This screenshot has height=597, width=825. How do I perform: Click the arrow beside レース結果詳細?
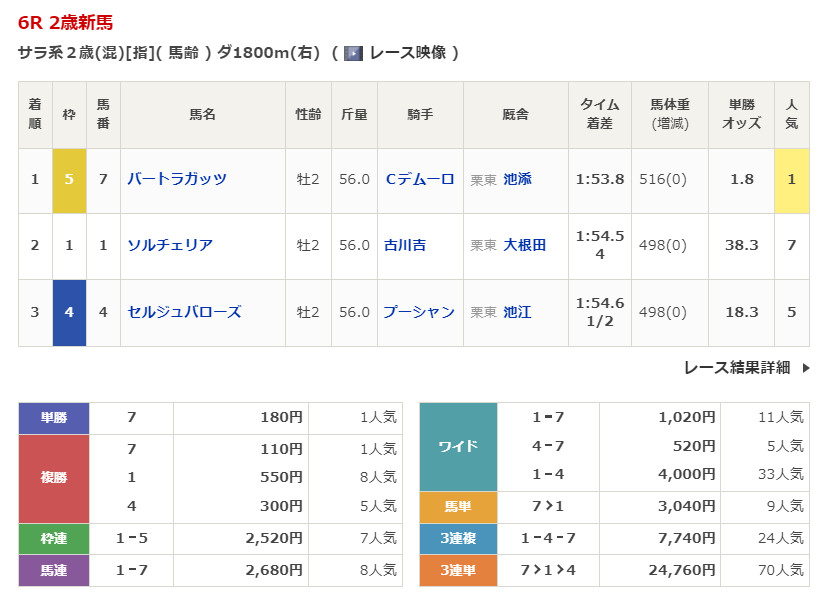pyautogui.click(x=806, y=368)
